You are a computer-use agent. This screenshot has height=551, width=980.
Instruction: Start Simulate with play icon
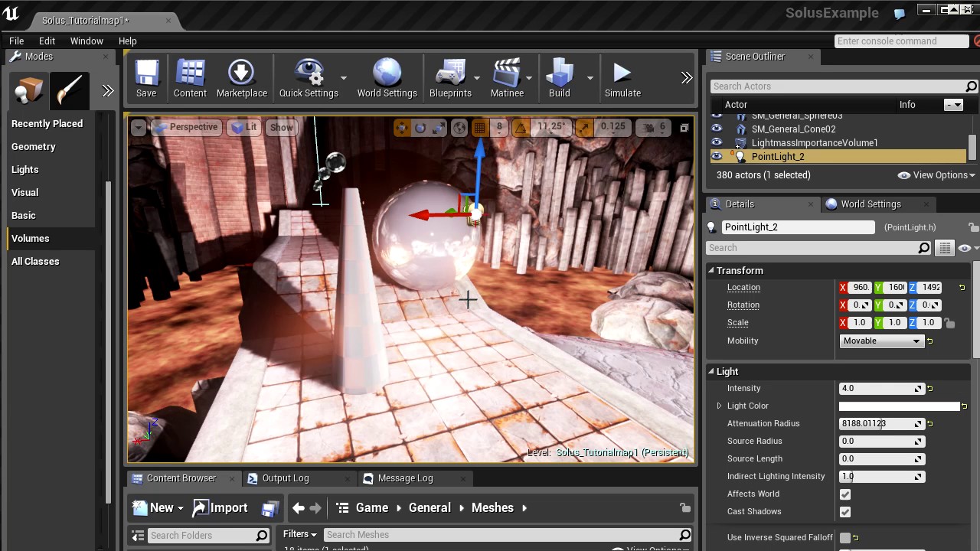[x=622, y=79]
